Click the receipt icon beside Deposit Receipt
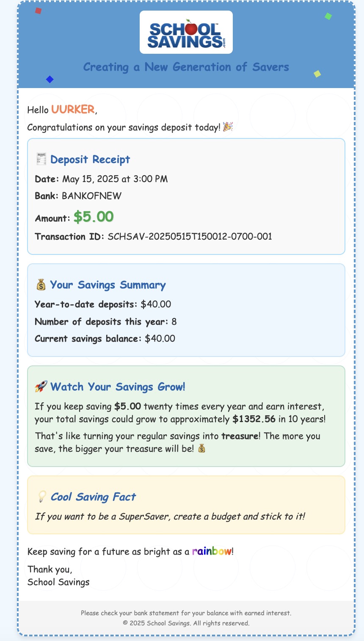This screenshot has height=641, width=364. 41,159
